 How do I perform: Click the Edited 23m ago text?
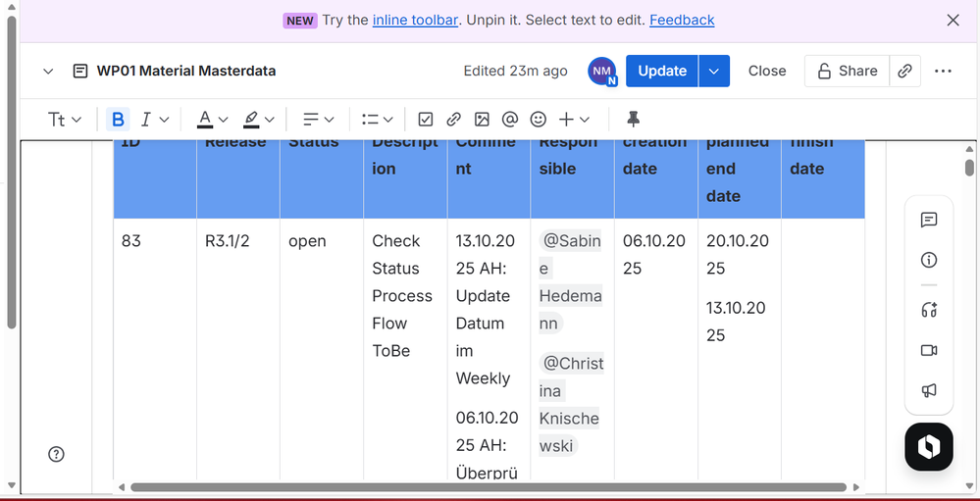tap(515, 71)
